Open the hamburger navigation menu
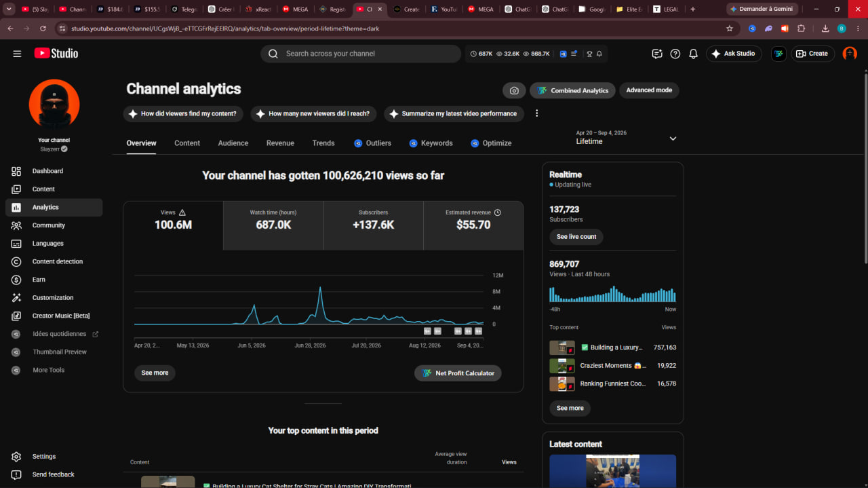Screen dimensions: 868x488 (17, 54)
